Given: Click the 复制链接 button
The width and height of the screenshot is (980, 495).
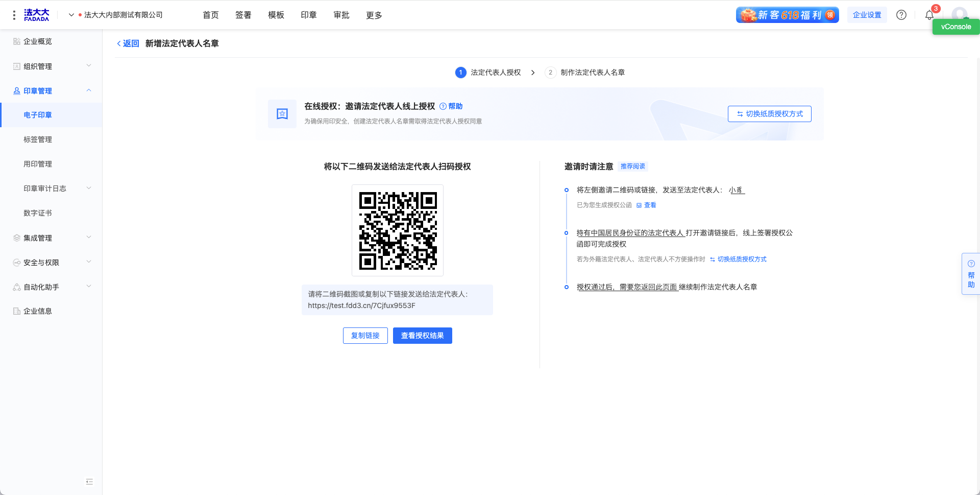Looking at the screenshot, I should point(365,336).
